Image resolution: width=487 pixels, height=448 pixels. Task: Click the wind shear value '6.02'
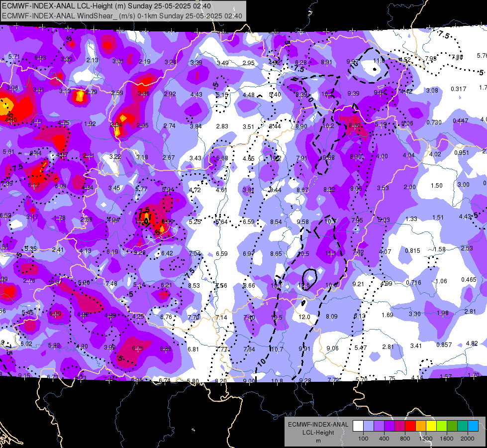tap(26, 343)
